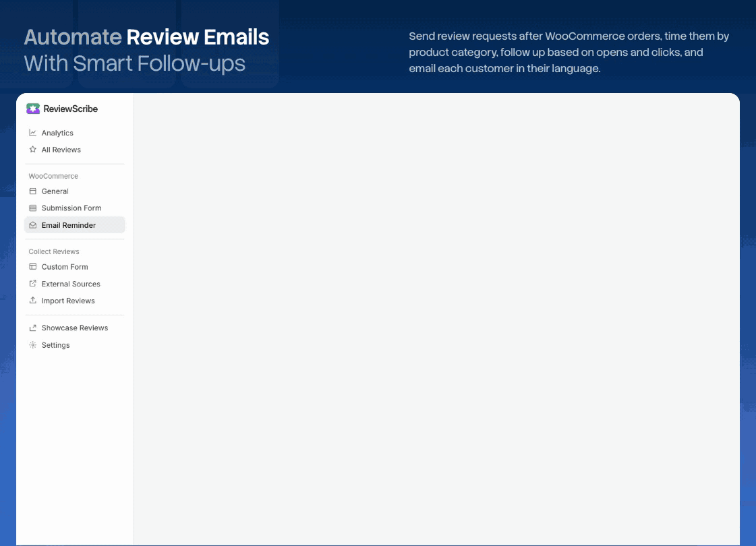Click the 'Automate Review Emails' headline
This screenshot has height=546, width=756.
point(146,37)
